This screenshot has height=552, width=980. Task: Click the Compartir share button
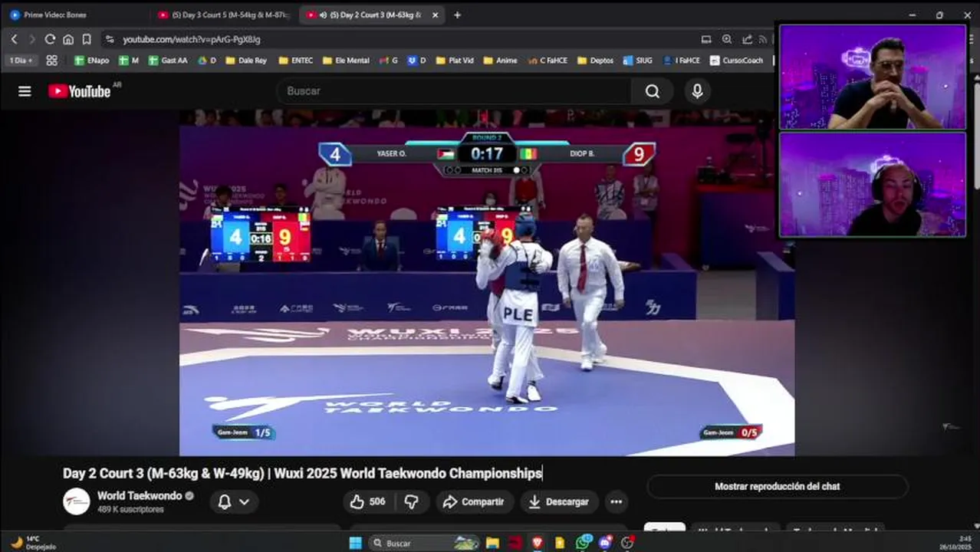(475, 502)
